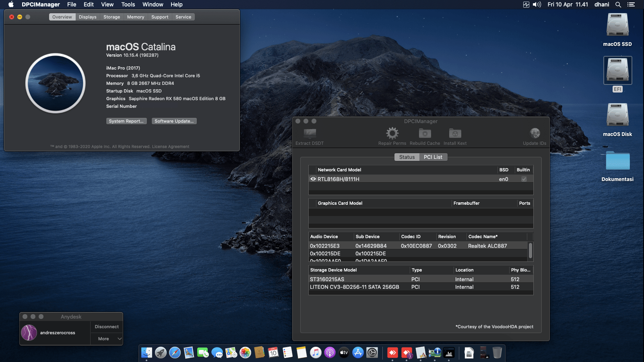
Task: Click the Software Update button
Action: [174, 121]
